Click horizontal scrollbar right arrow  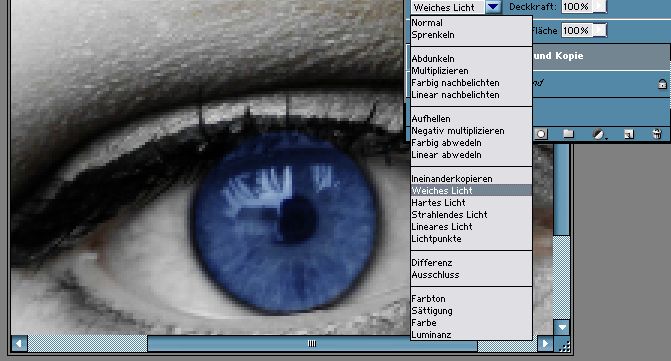pos(545,343)
